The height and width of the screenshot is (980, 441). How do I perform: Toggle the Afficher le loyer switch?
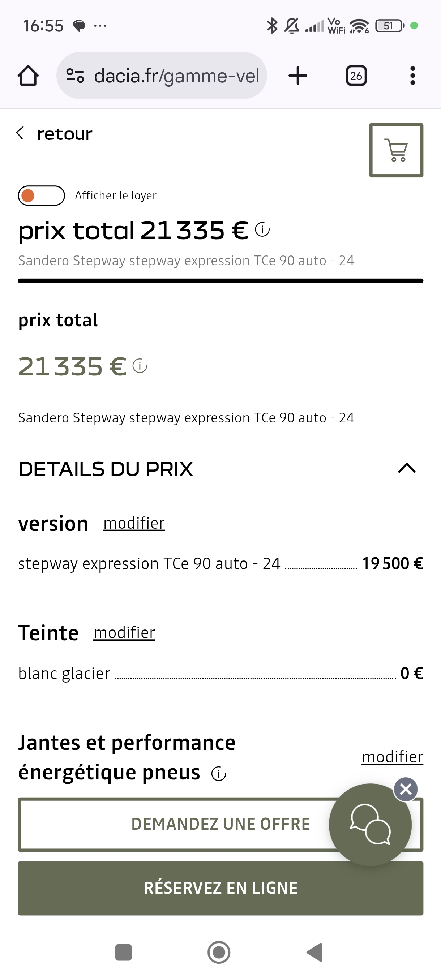(42, 195)
